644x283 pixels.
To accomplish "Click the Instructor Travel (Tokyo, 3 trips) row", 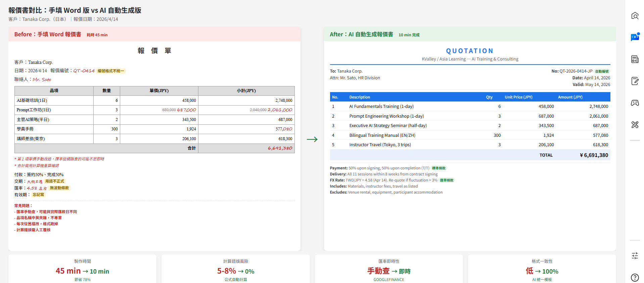I will 470,145.
